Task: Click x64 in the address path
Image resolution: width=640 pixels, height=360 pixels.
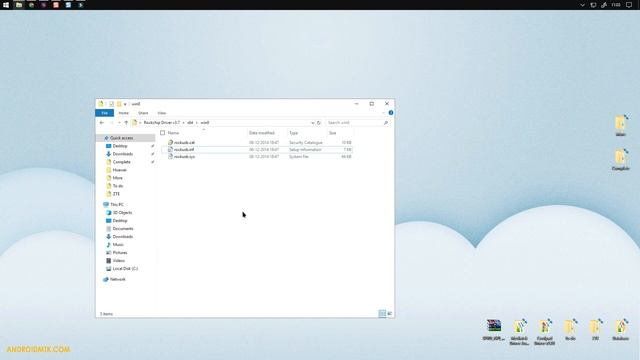Action: [x=190, y=122]
